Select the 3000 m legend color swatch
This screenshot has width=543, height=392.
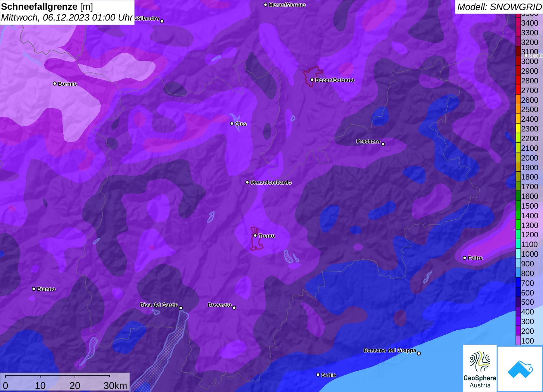(518, 61)
